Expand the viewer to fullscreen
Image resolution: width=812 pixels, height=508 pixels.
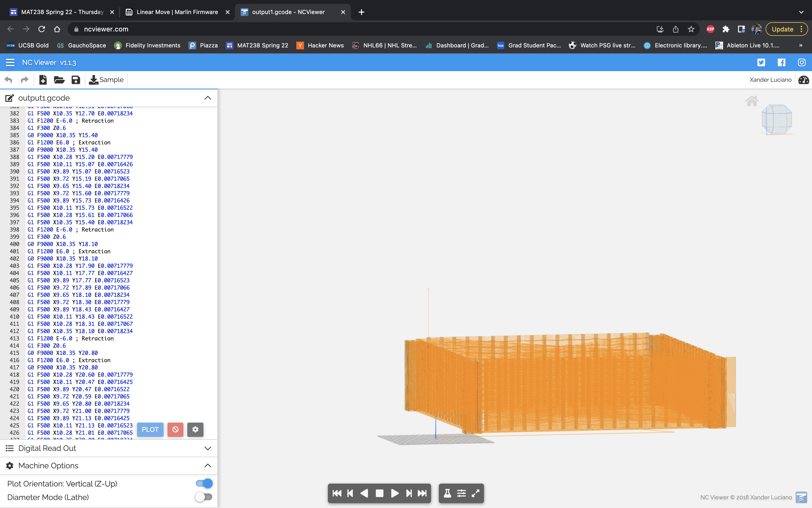475,493
